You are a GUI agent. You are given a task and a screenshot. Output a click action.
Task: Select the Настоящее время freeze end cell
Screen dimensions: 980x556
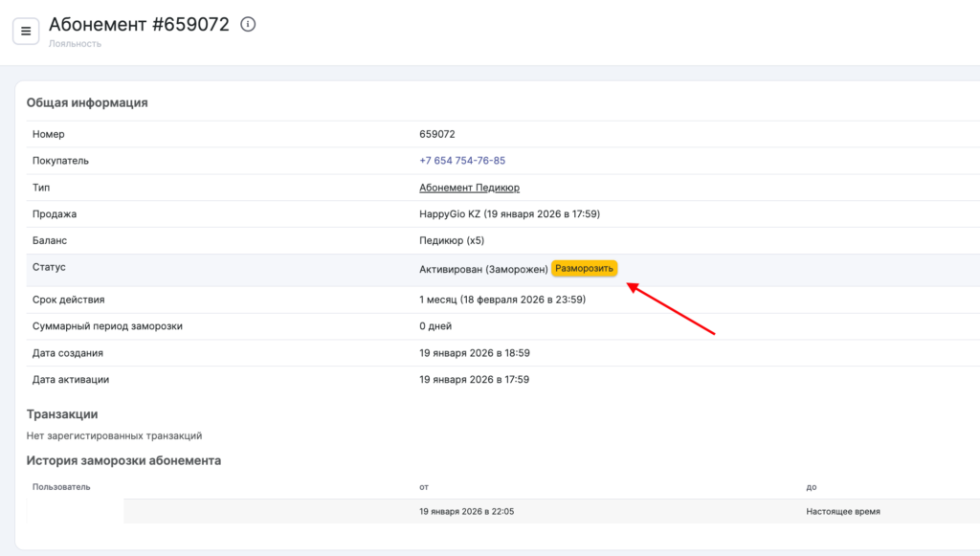point(843,512)
